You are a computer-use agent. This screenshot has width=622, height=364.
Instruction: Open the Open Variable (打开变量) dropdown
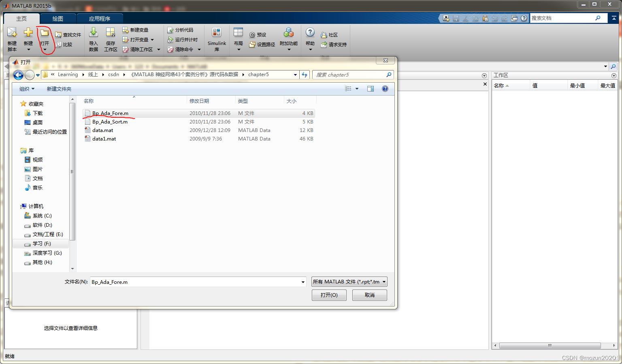pyautogui.click(x=152, y=40)
